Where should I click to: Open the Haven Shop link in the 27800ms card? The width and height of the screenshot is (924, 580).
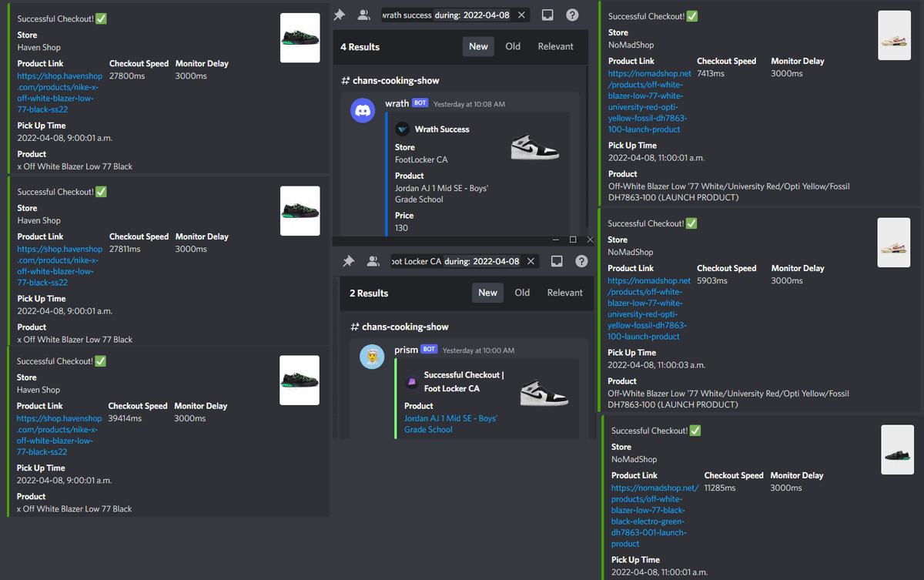[59, 92]
